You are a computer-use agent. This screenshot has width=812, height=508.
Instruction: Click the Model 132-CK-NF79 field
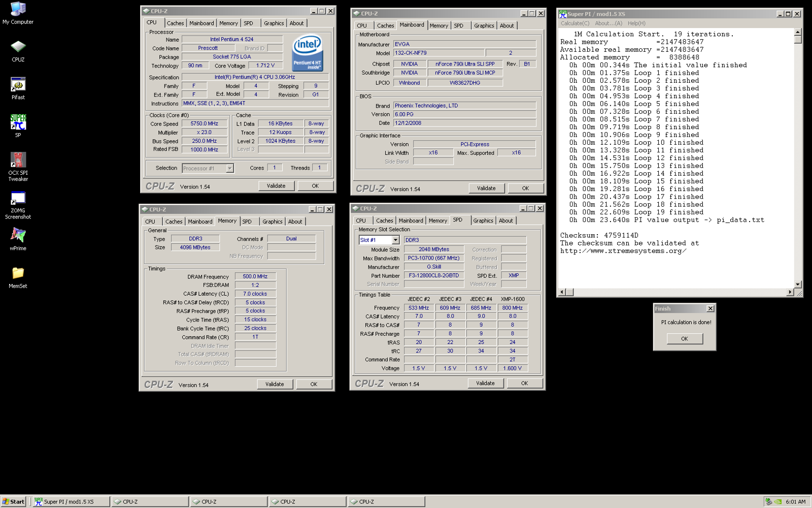click(x=438, y=53)
